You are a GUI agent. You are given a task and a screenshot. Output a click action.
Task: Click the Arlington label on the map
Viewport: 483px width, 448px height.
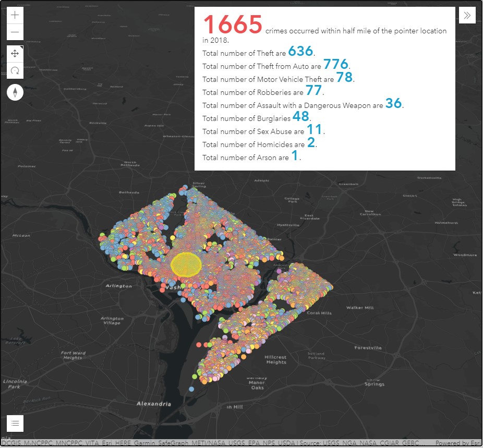tap(119, 286)
